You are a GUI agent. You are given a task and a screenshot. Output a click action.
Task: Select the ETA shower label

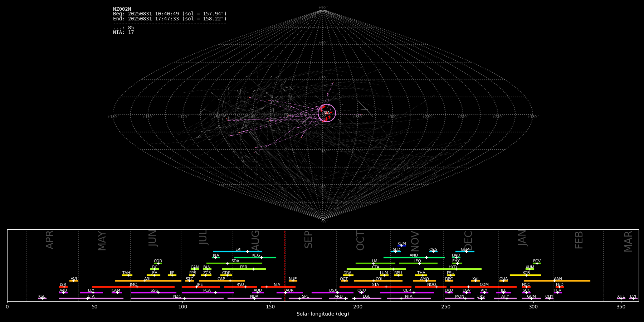[91, 297]
